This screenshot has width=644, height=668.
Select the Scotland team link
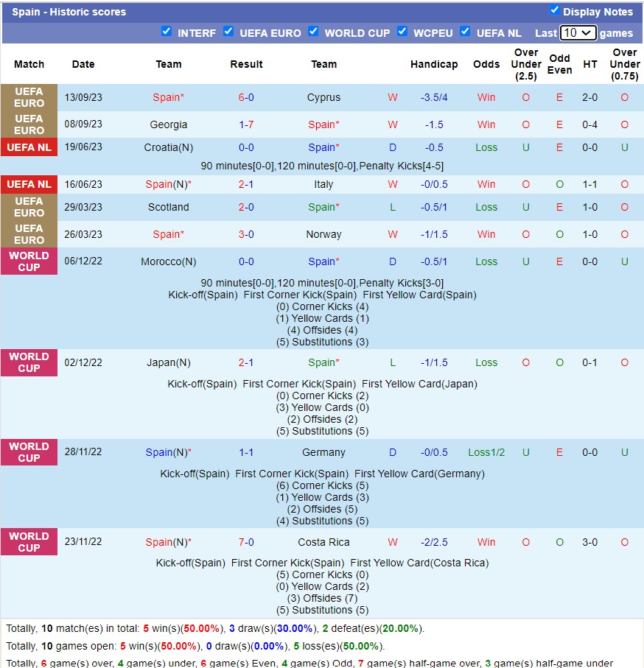[168, 207]
